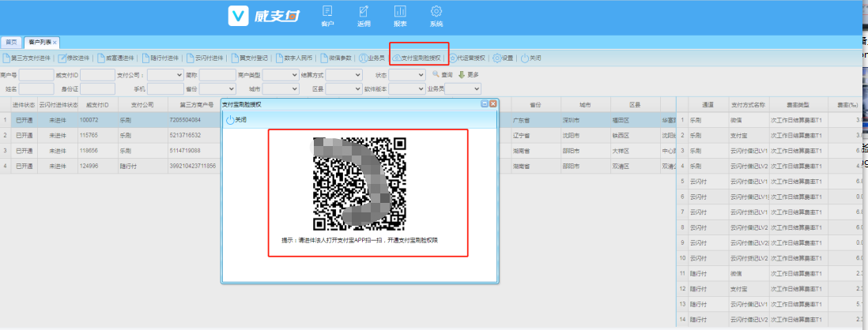Click the 代运营授权 toolbar button
Viewport: 868px width, 330px height.
pyautogui.click(x=467, y=58)
